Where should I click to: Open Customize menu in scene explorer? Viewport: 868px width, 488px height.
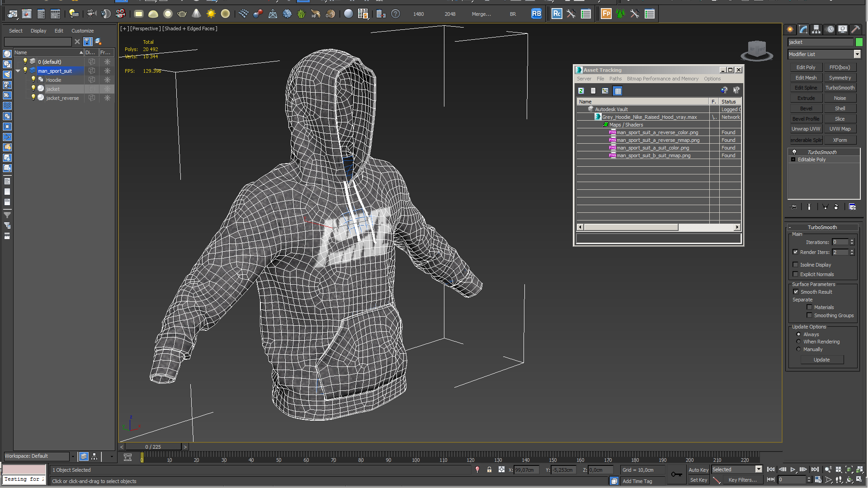point(82,31)
